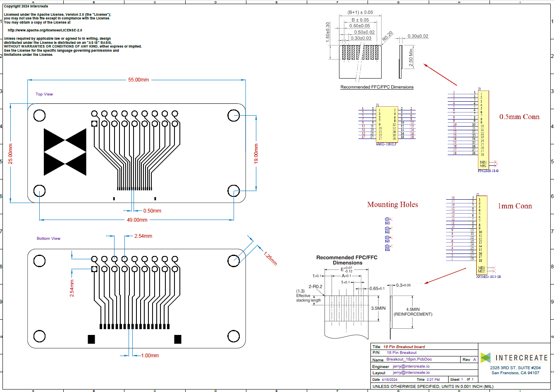The image size is (554, 392).
Task: Click the "Mounting Holes" heading text
Action: [392, 205]
